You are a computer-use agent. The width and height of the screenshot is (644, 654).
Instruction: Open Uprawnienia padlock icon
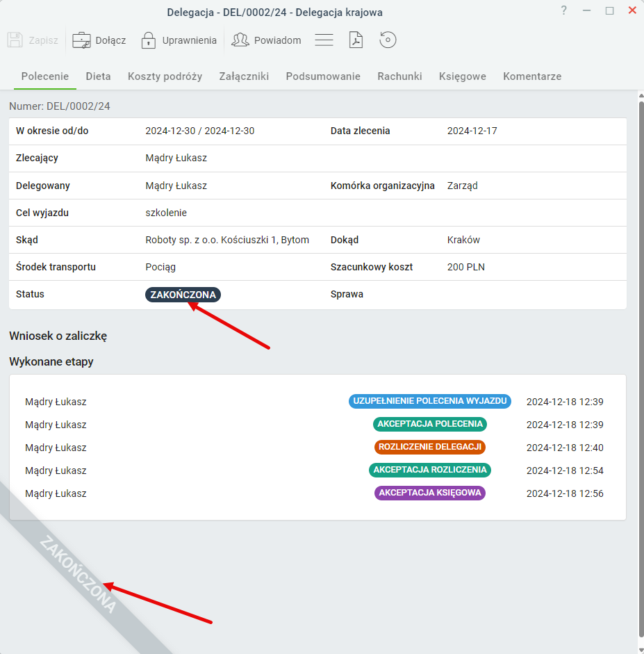[x=149, y=40]
